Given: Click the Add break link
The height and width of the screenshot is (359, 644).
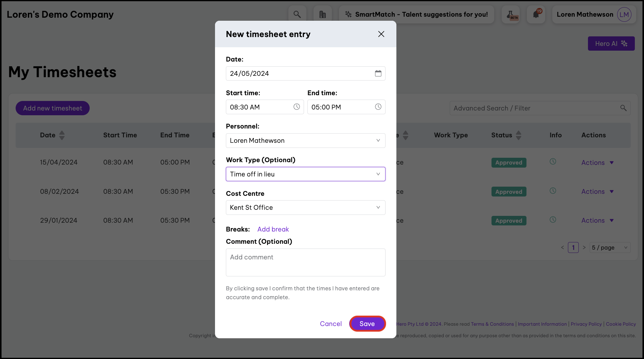Looking at the screenshot, I should click(273, 229).
